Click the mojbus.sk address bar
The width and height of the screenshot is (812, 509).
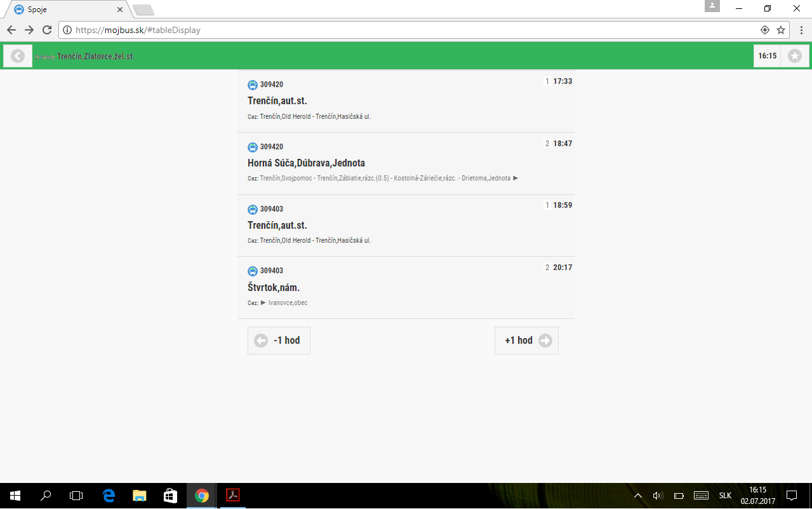413,30
